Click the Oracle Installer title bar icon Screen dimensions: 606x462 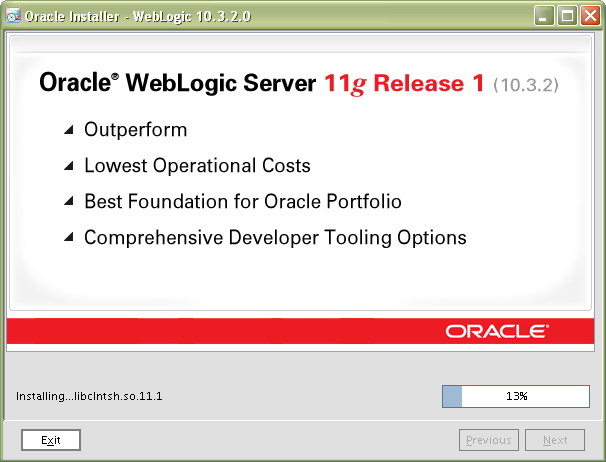tap(14, 15)
